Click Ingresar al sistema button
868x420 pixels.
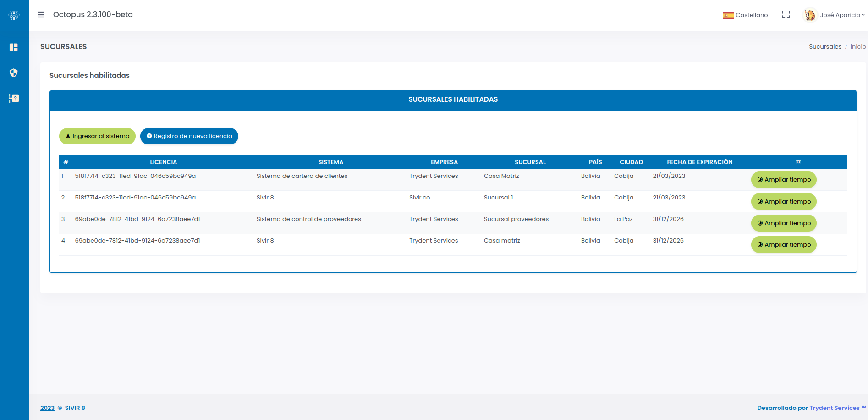click(x=97, y=136)
